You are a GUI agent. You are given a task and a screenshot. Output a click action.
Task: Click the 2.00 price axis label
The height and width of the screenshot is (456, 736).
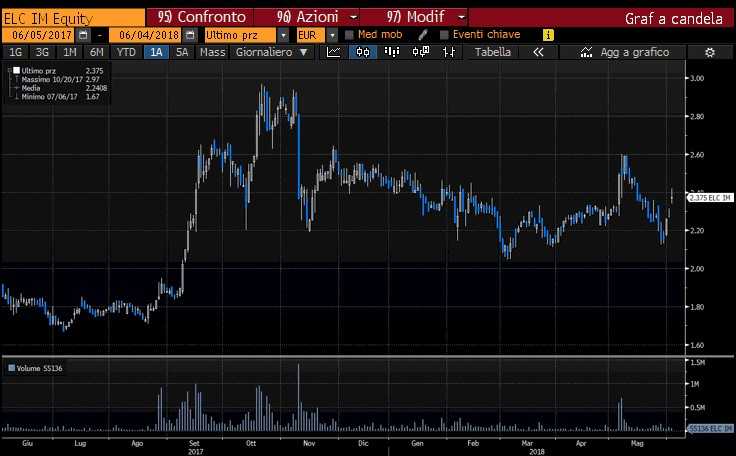(x=697, y=269)
